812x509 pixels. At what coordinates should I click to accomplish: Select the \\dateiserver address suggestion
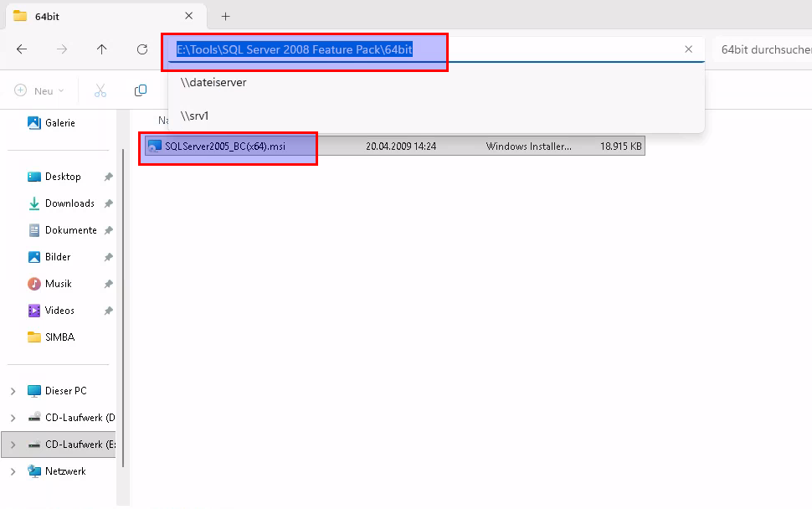[213, 82]
